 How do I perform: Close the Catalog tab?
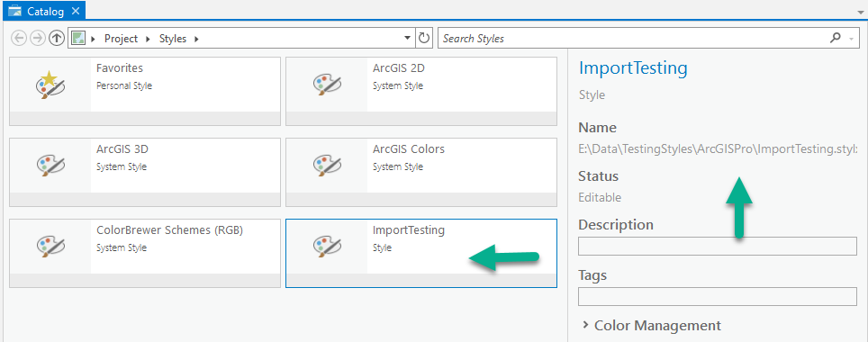pos(76,11)
